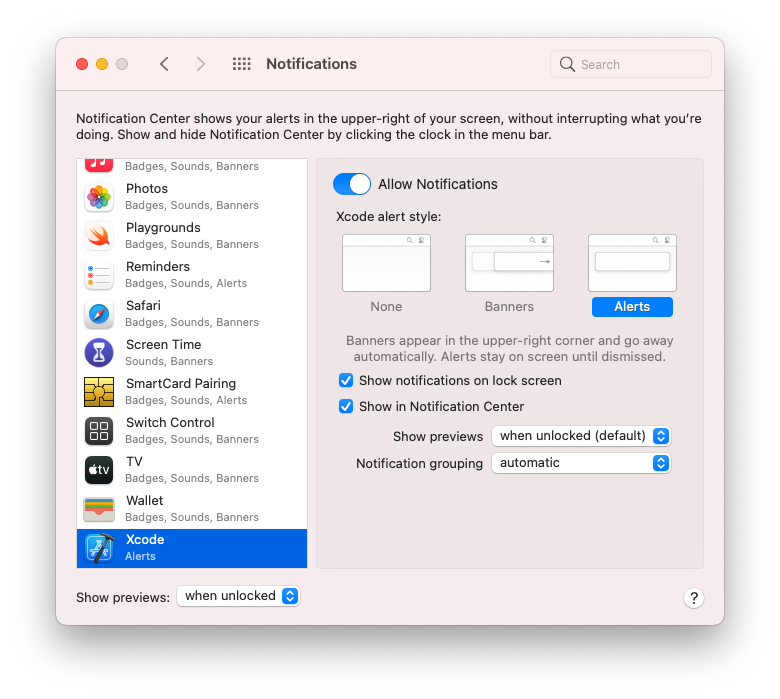Viewport: 780px width, 699px height.
Task: Click the SmartCard Pairing chip icon
Action: (x=99, y=392)
